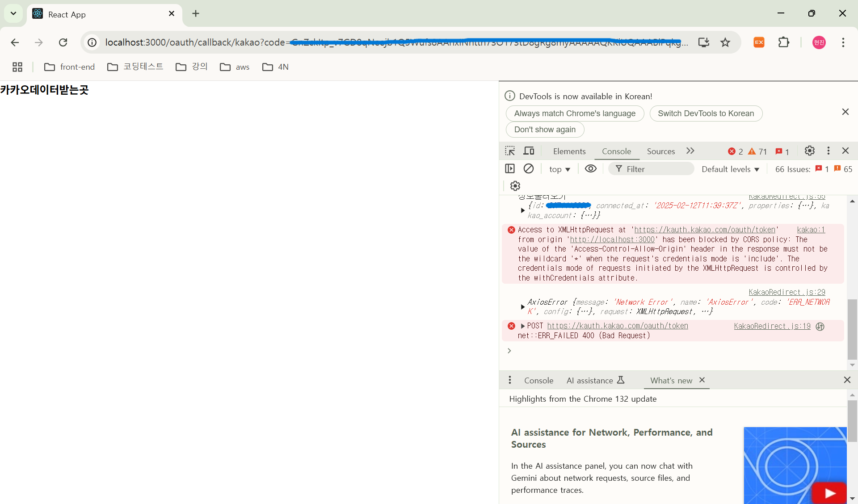The width and height of the screenshot is (858, 504).
Task: Click the request initiator icon beside KakaoRedirect.js:19
Action: click(820, 327)
